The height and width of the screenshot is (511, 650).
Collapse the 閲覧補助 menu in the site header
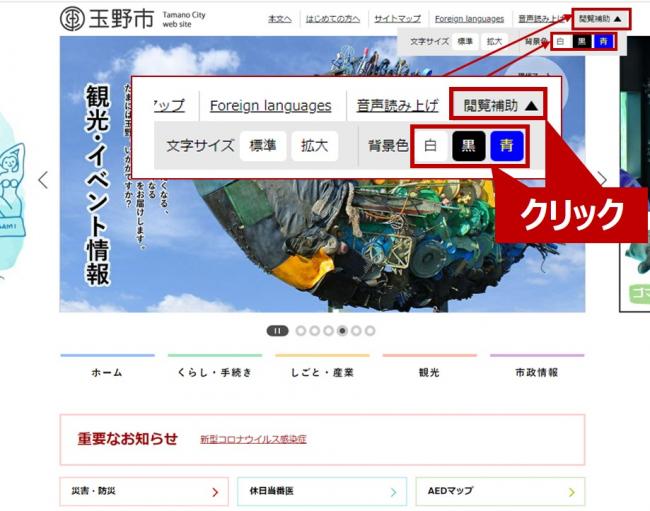pyautogui.click(x=601, y=19)
